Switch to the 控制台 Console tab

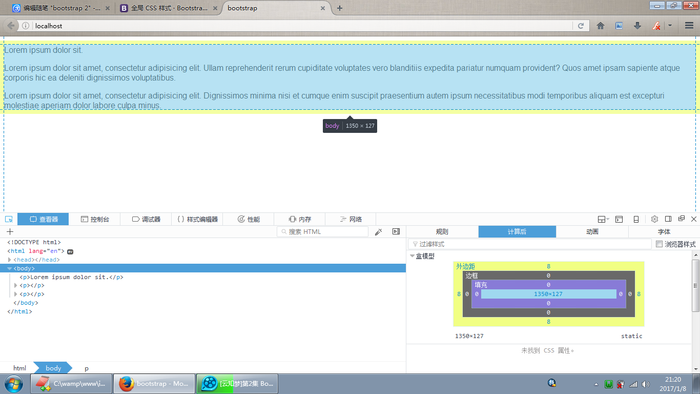[x=95, y=219]
